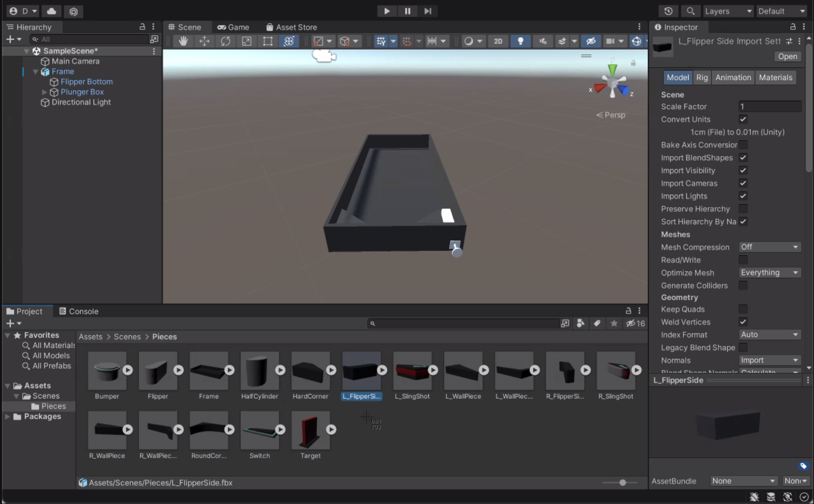Viewport: 814px width, 504px height.
Task: Select the Scale tool
Action: pos(246,41)
